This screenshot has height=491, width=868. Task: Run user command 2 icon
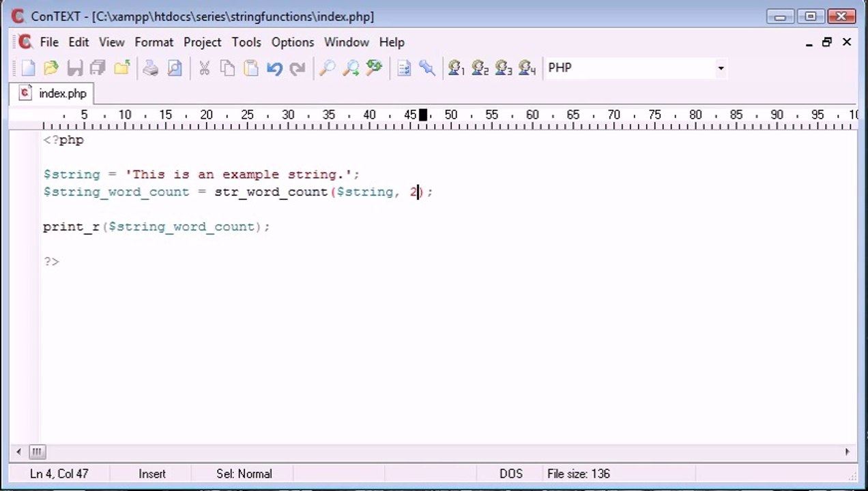[x=480, y=68]
